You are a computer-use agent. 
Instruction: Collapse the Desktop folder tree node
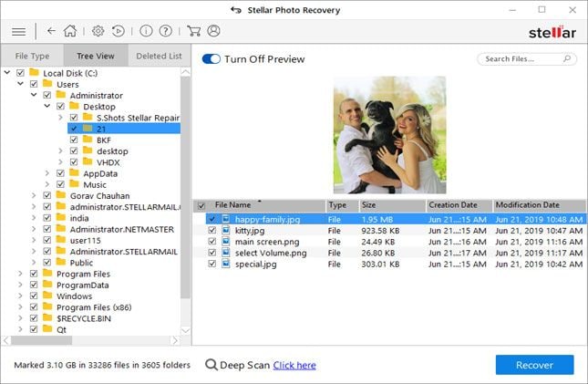pos(47,106)
